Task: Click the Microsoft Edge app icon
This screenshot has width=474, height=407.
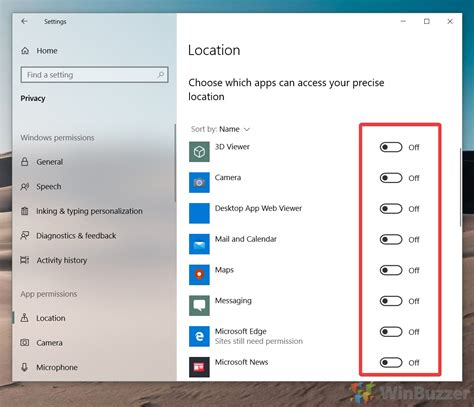Action: [199, 336]
